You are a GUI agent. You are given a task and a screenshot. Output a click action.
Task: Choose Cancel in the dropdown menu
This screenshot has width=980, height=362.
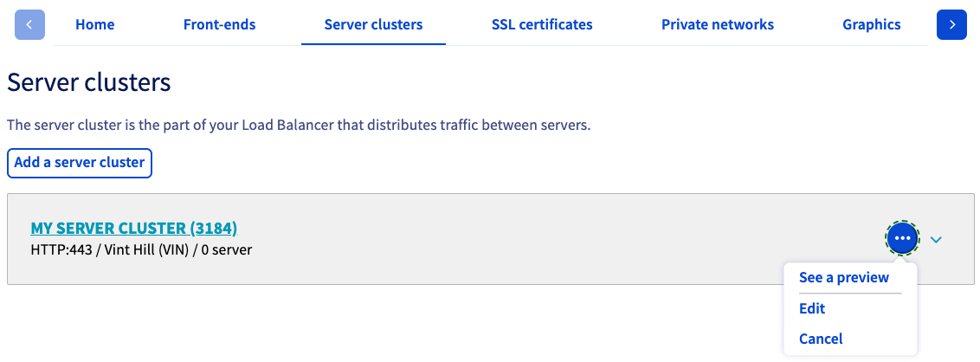pyautogui.click(x=821, y=339)
